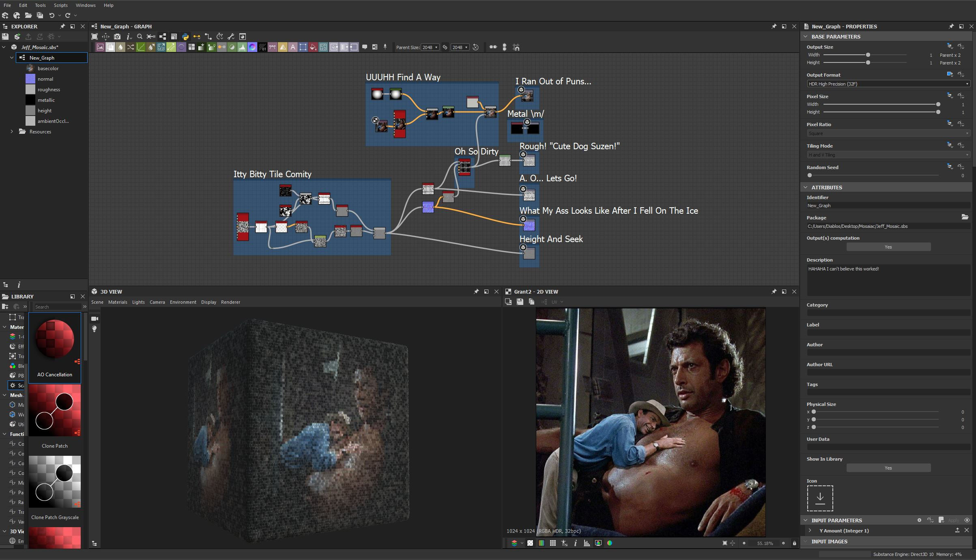Open the graph search magnifier

coord(140,36)
